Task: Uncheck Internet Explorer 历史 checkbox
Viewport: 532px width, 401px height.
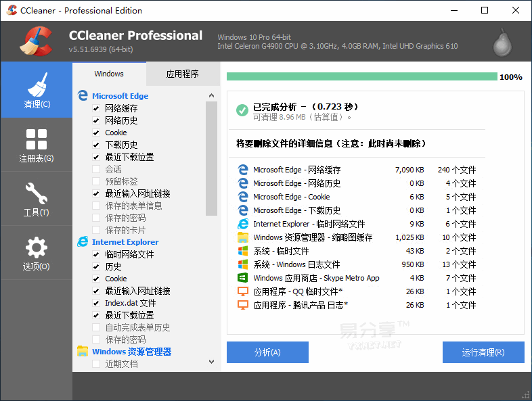Action: tap(96, 266)
